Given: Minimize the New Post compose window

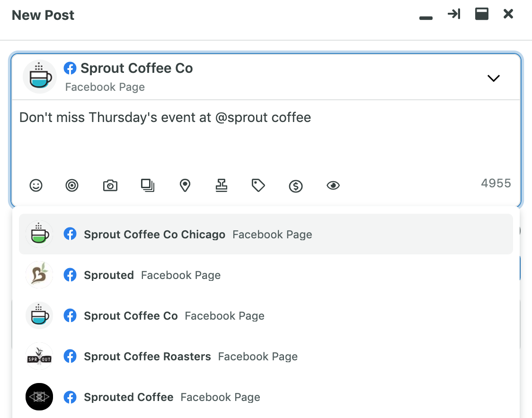Looking at the screenshot, I should (426, 18).
